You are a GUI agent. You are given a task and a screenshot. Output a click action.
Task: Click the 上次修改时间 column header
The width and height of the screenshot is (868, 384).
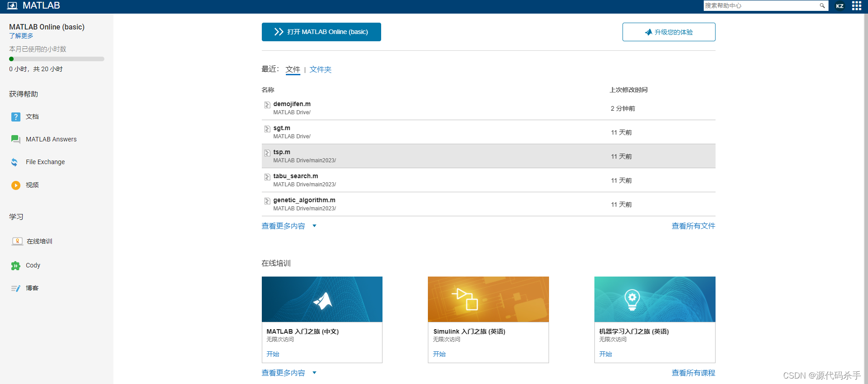pyautogui.click(x=629, y=90)
